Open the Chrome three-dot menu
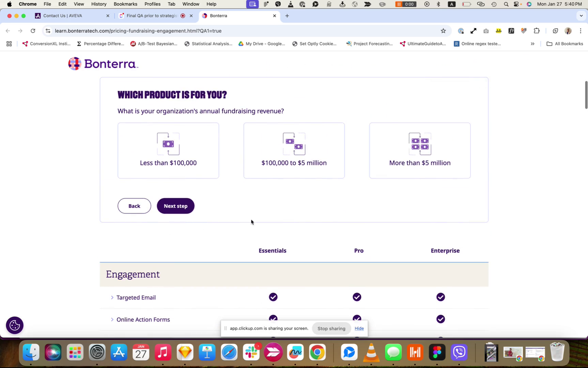588x368 pixels. point(581,31)
